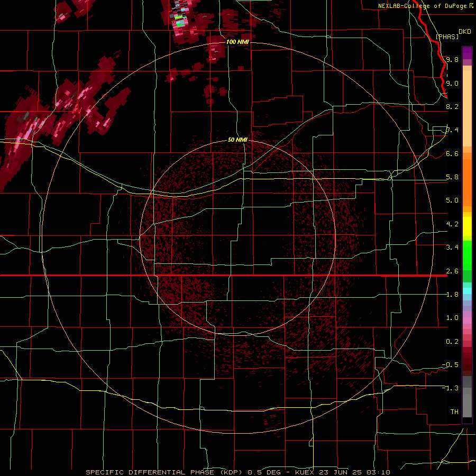Pick the yellow segment of the color bar

click(467, 226)
